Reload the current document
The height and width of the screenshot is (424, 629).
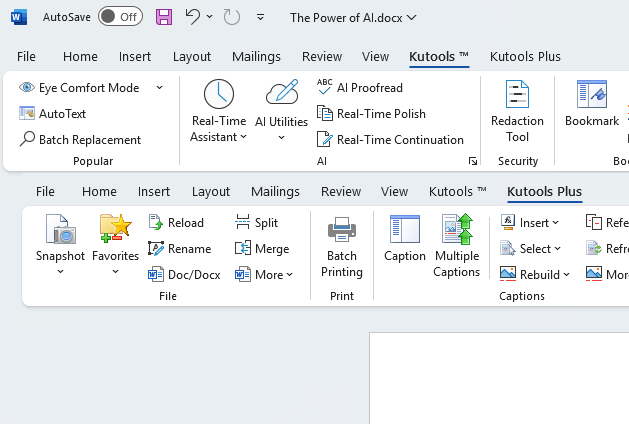tap(176, 223)
